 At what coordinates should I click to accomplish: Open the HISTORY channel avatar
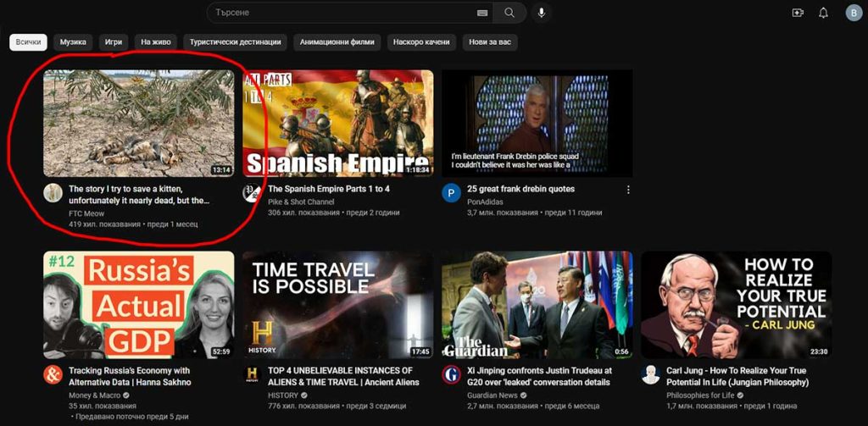click(x=252, y=374)
